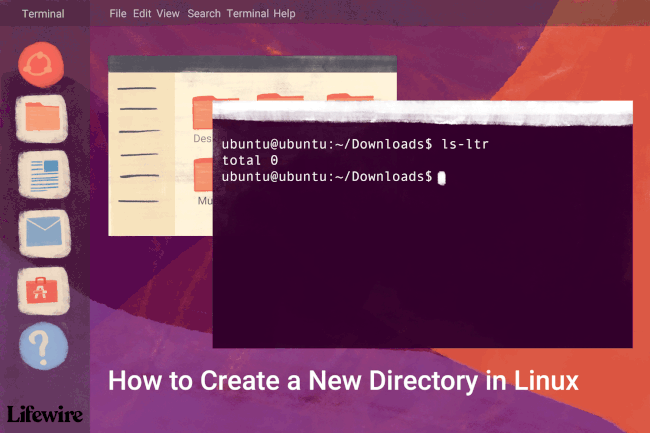650x433 pixels.
Task: Click the Terminal app title label
Action: (x=43, y=14)
